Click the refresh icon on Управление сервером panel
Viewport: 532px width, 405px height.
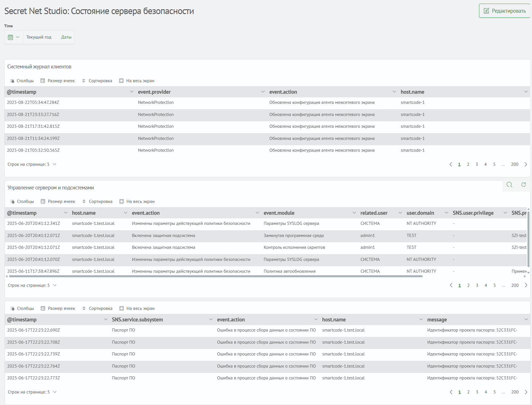point(524,185)
